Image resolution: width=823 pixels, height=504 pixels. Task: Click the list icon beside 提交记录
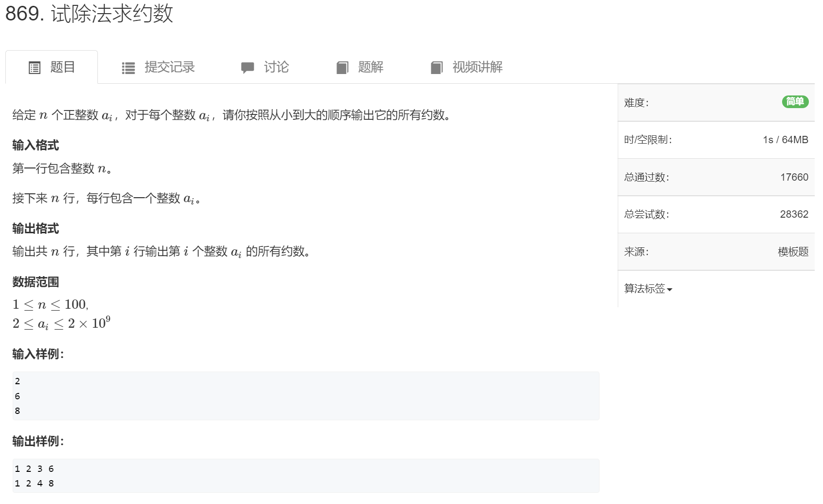click(128, 67)
